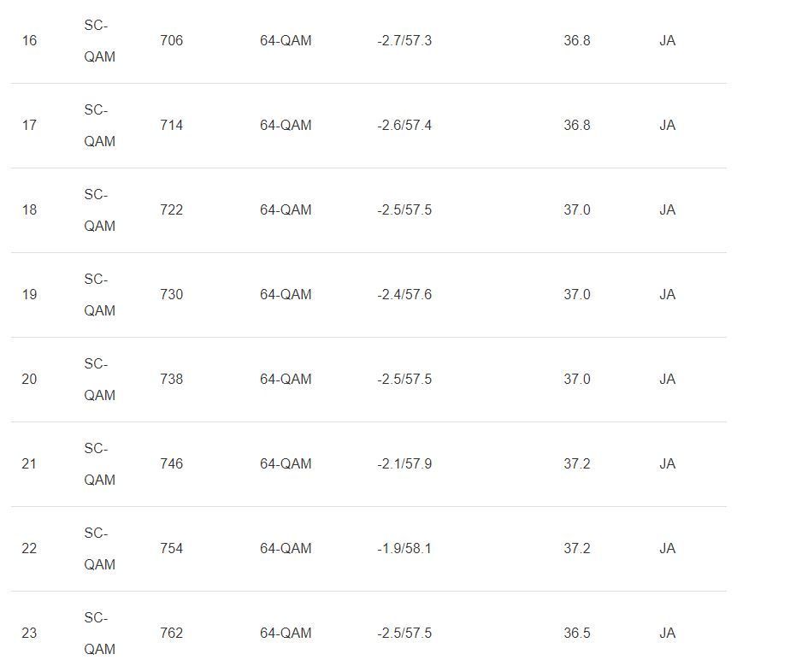Select channel number 16 cell
The width and height of the screenshot is (790, 672).
click(29, 40)
